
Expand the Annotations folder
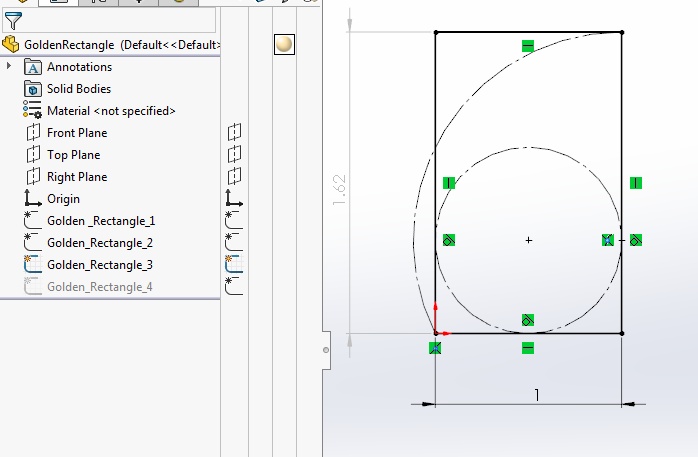pyautogui.click(x=8, y=66)
